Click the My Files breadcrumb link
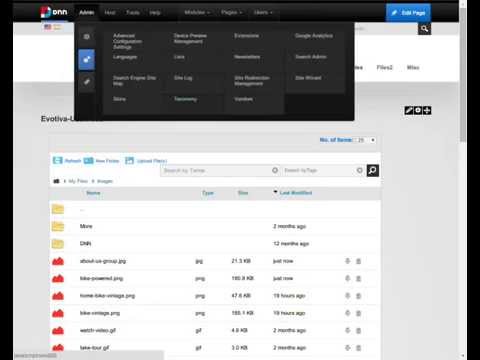The height and width of the screenshot is (360, 480). click(78, 181)
